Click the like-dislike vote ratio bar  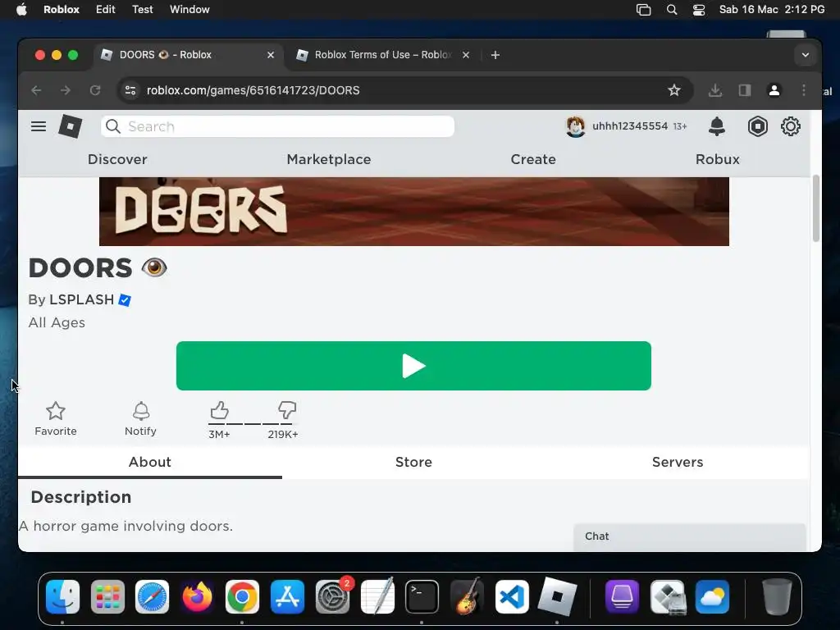[251, 424]
